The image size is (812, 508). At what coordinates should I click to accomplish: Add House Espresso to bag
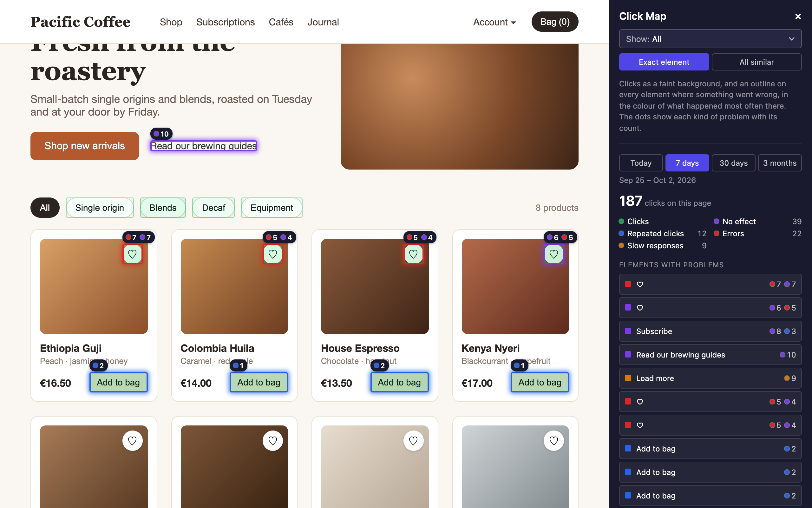tap(399, 382)
